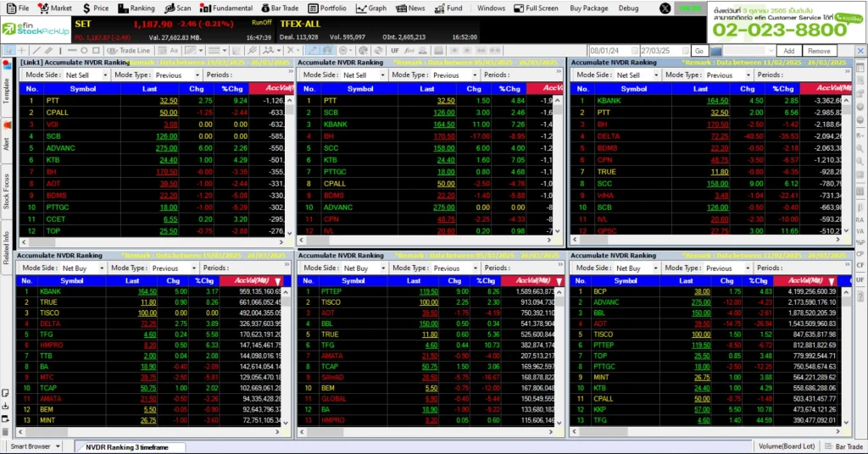
Task: Open the News menu
Action: point(410,8)
